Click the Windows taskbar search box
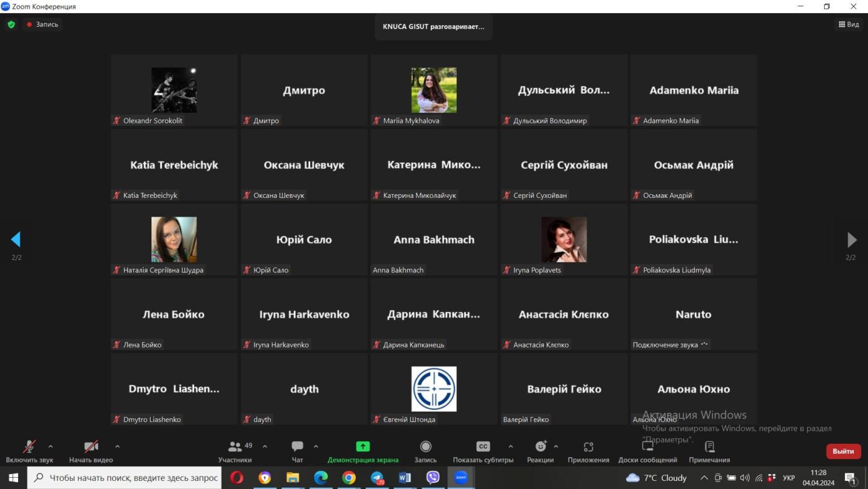This screenshot has width=868, height=489. pos(125,478)
